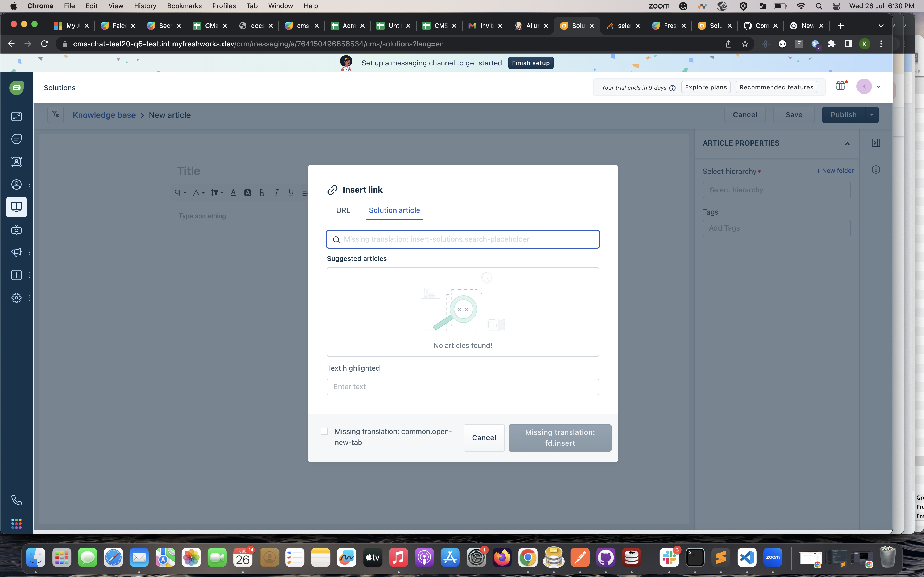Viewport: 924px width, 577px height.
Task: Open the Admin settings gear icon
Action: pos(16,298)
